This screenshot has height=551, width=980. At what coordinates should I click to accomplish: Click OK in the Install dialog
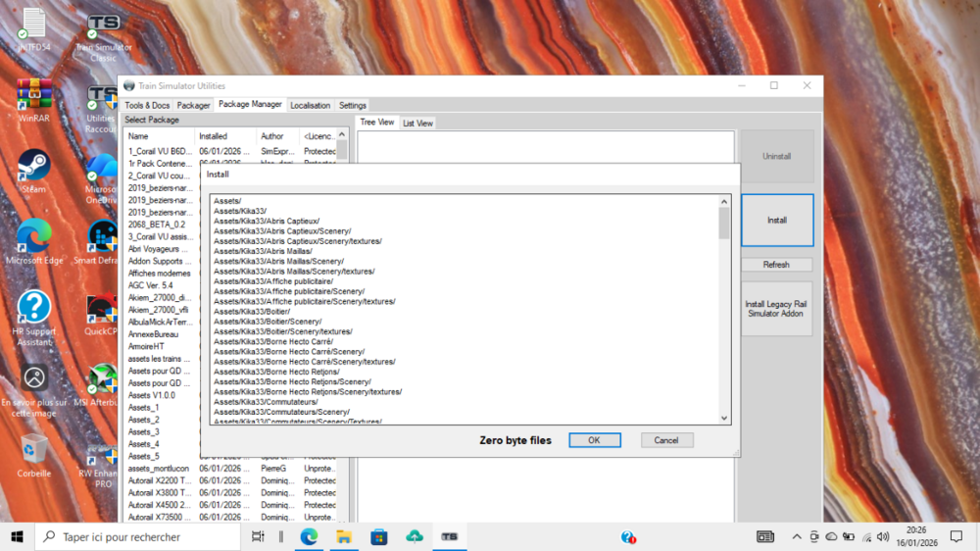click(x=595, y=440)
